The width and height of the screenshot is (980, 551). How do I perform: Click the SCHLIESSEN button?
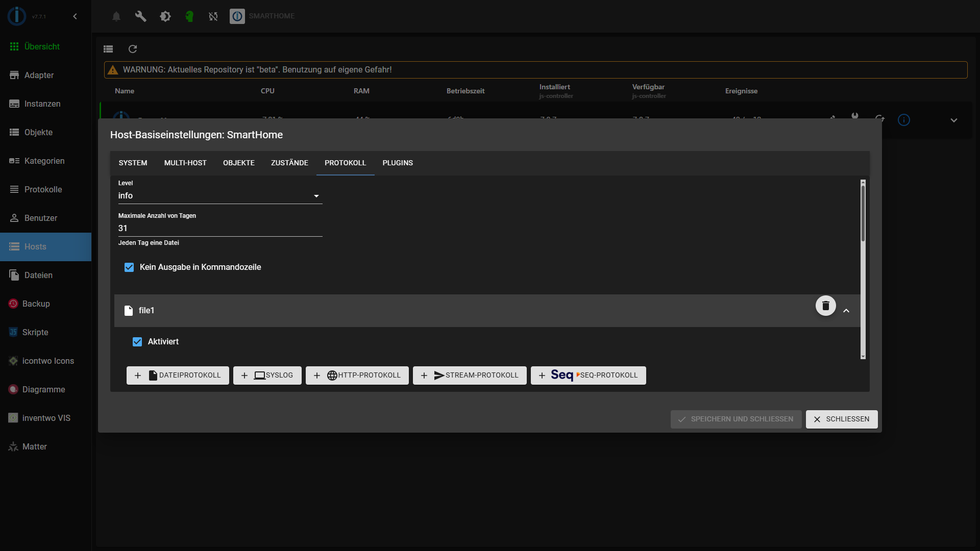pos(841,419)
